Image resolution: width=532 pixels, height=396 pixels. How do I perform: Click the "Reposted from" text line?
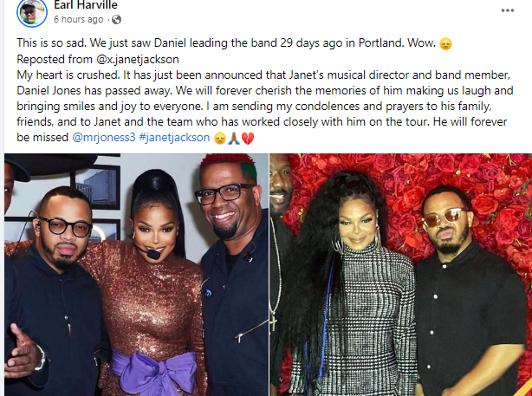(98, 60)
